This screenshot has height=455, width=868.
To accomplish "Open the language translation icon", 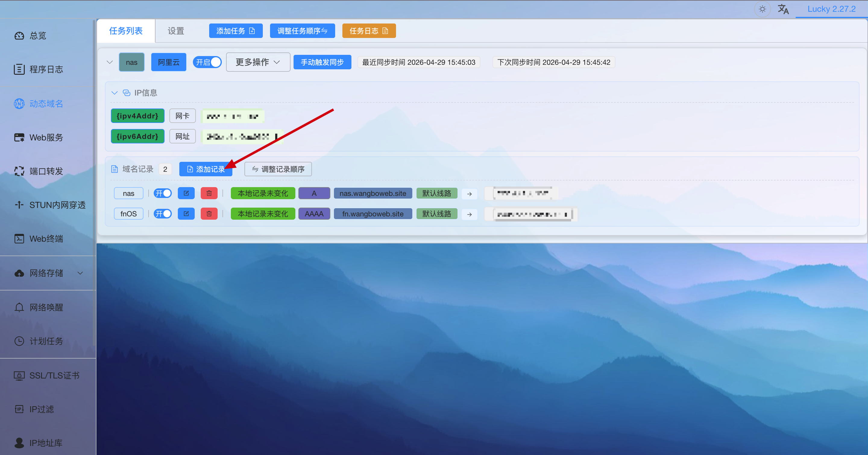I will click(x=783, y=9).
